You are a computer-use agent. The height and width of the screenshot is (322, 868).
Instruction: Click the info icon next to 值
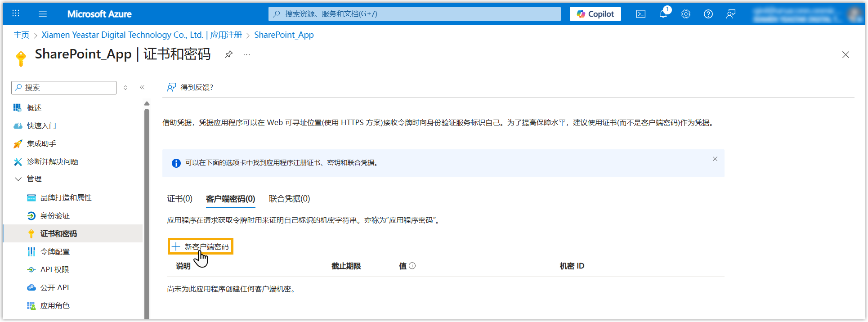(x=412, y=266)
